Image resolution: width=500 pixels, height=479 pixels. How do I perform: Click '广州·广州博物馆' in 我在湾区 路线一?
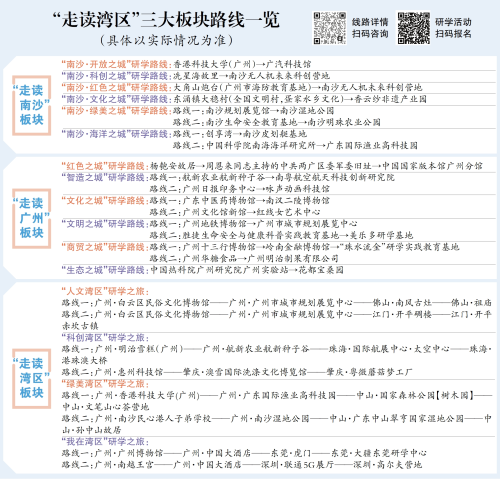129,453
